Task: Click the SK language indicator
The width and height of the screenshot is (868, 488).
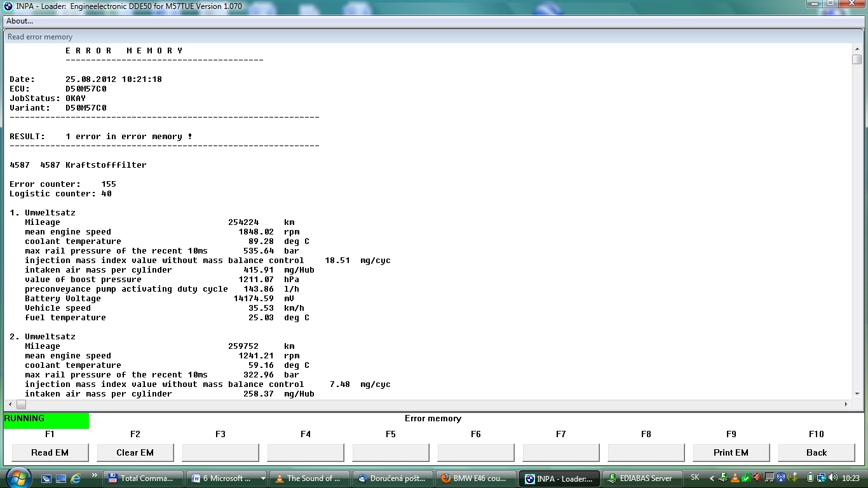Action: click(x=695, y=478)
